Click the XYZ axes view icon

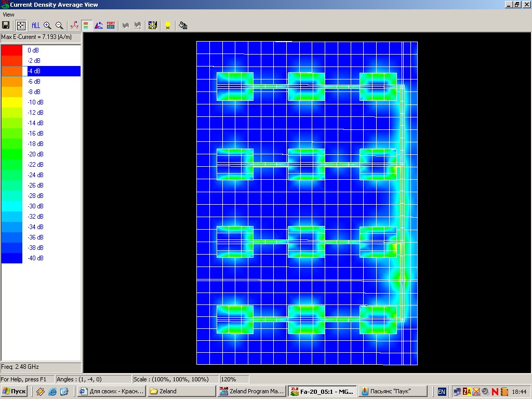(74, 25)
